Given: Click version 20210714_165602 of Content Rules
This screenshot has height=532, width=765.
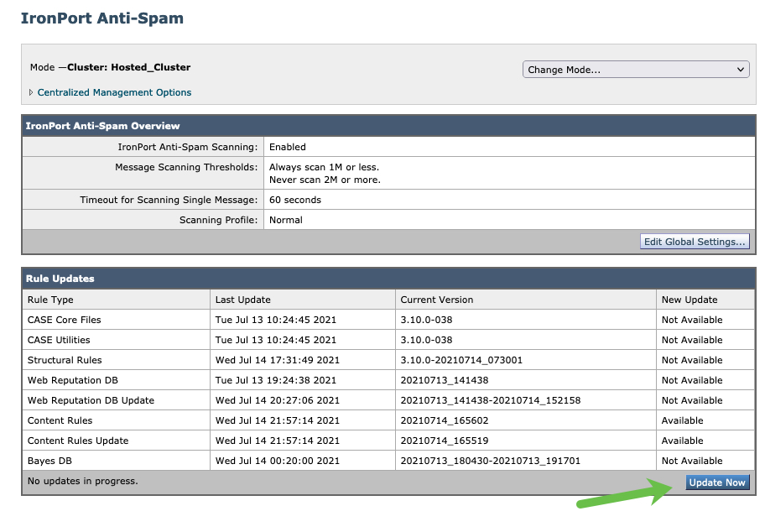Looking at the screenshot, I should 445,420.
